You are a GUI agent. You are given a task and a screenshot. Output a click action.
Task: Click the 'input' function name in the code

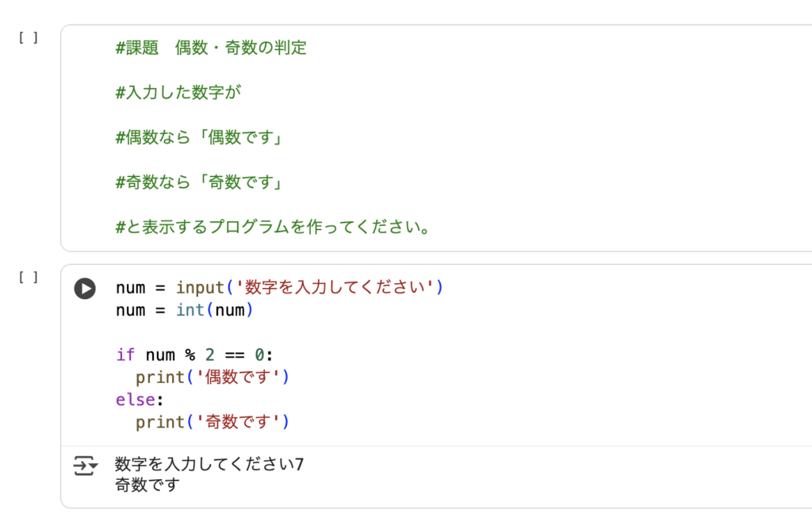(x=200, y=287)
